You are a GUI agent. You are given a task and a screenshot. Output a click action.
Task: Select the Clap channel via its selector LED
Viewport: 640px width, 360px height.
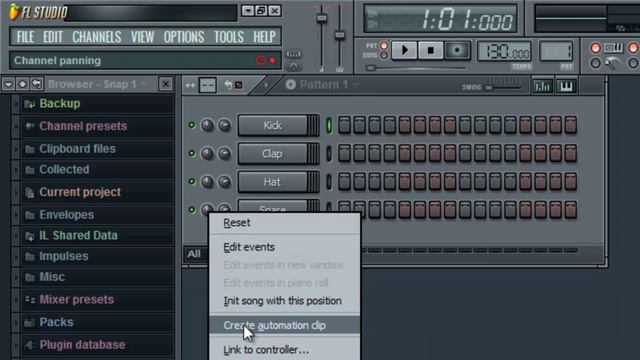tap(329, 154)
